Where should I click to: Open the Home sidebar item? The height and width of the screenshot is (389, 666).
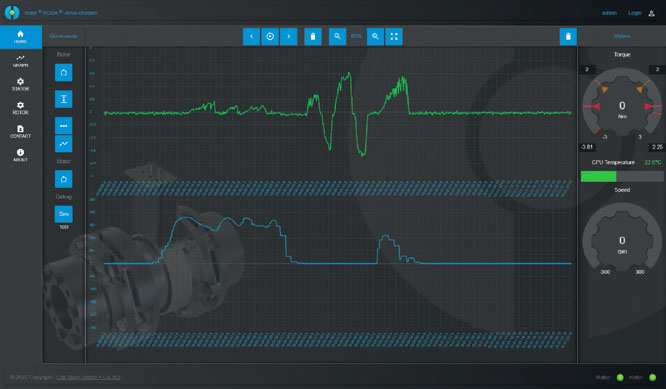pyautogui.click(x=20, y=37)
